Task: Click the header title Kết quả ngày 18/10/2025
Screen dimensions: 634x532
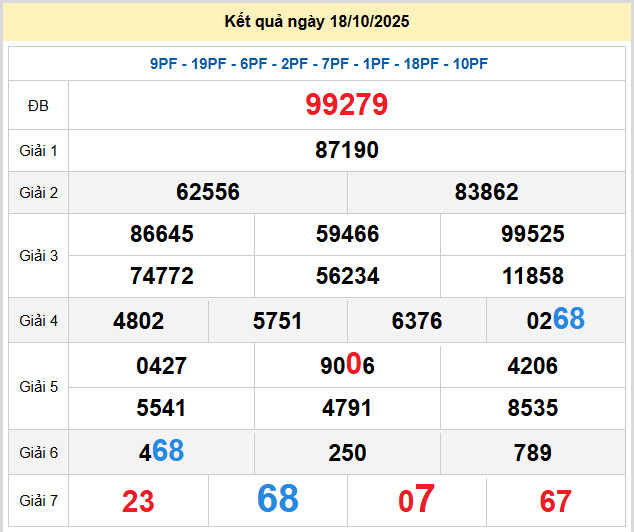Action: pos(317,21)
